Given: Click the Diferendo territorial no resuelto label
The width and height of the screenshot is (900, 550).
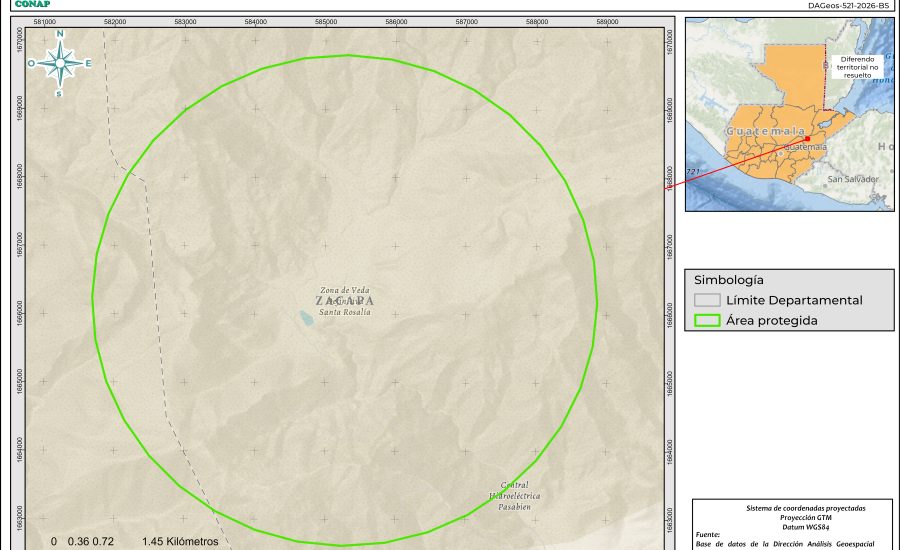Looking at the screenshot, I should click(856, 66).
